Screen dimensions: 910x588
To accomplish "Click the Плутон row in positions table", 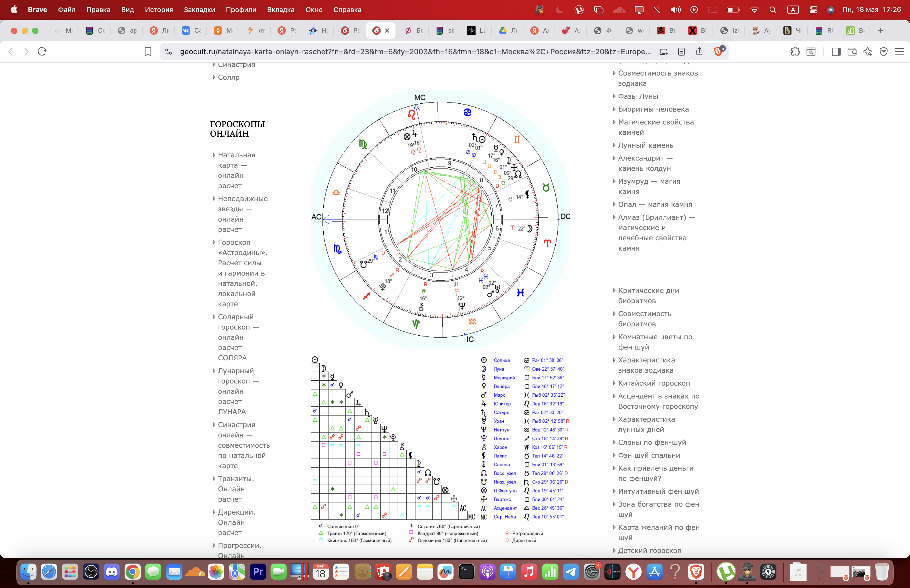I will pyautogui.click(x=525, y=438).
